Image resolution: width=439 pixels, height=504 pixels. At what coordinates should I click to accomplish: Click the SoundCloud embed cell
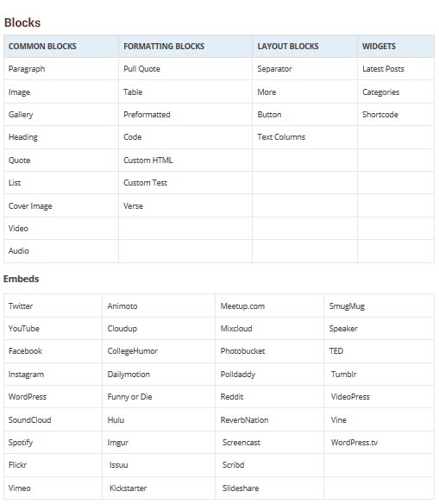[x=53, y=419]
